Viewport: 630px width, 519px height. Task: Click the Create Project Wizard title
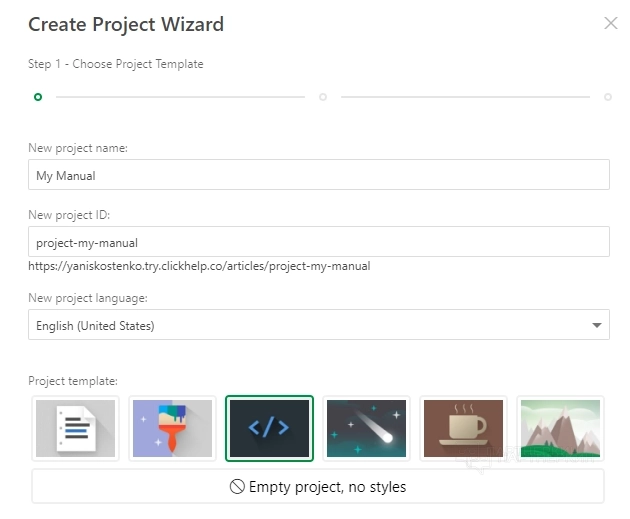pos(126,24)
